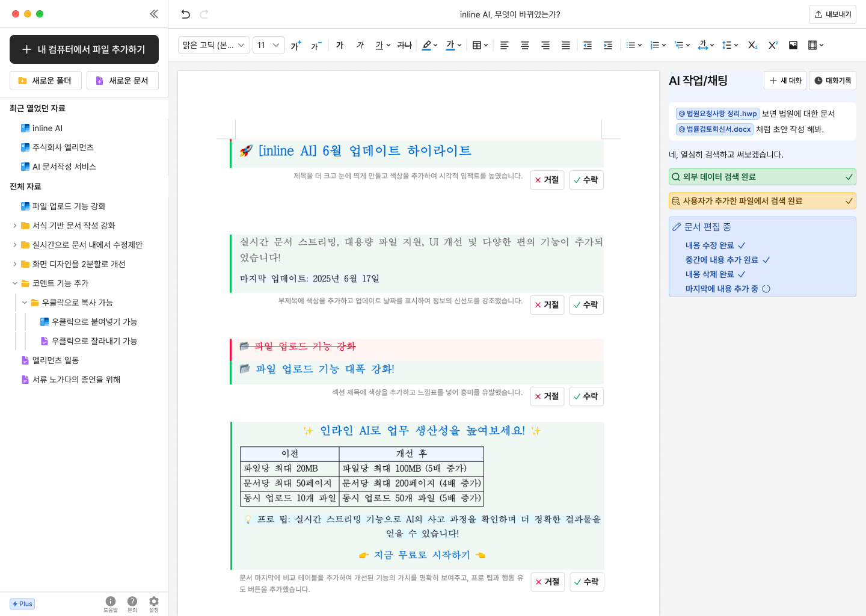Undo the last edit
The width and height of the screenshot is (866, 616).
tap(186, 14)
